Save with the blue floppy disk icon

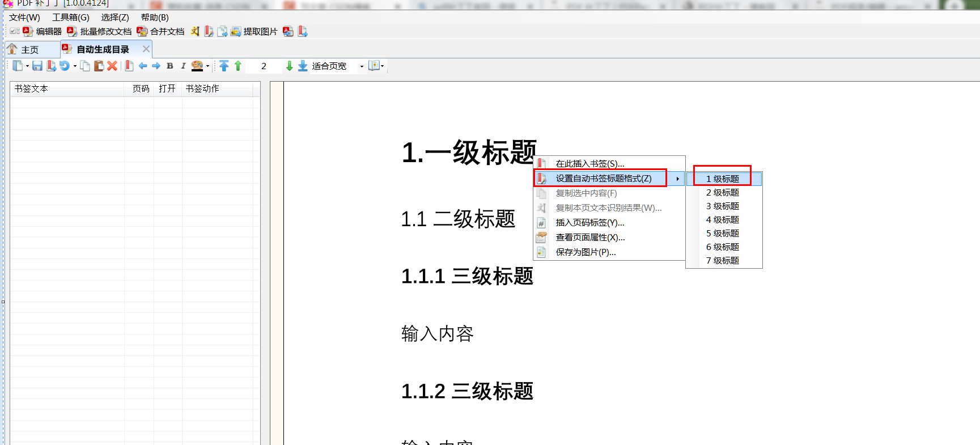pyautogui.click(x=37, y=66)
